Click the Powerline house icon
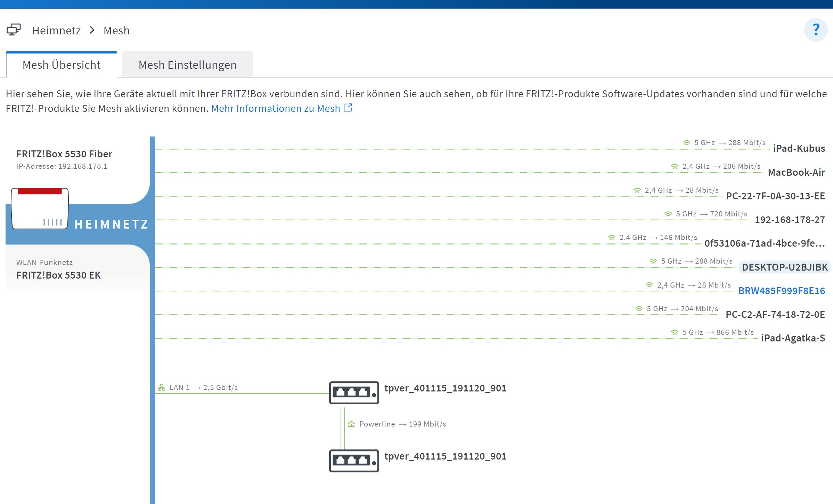 (351, 424)
